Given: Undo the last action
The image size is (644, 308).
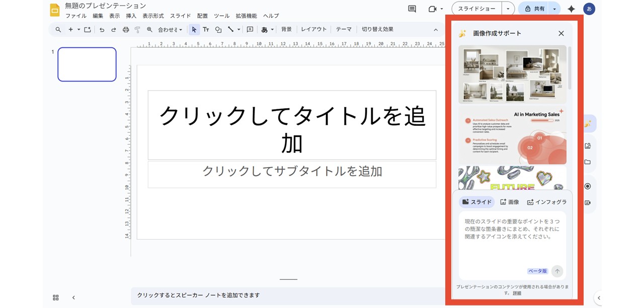Looking at the screenshot, I should (x=102, y=29).
